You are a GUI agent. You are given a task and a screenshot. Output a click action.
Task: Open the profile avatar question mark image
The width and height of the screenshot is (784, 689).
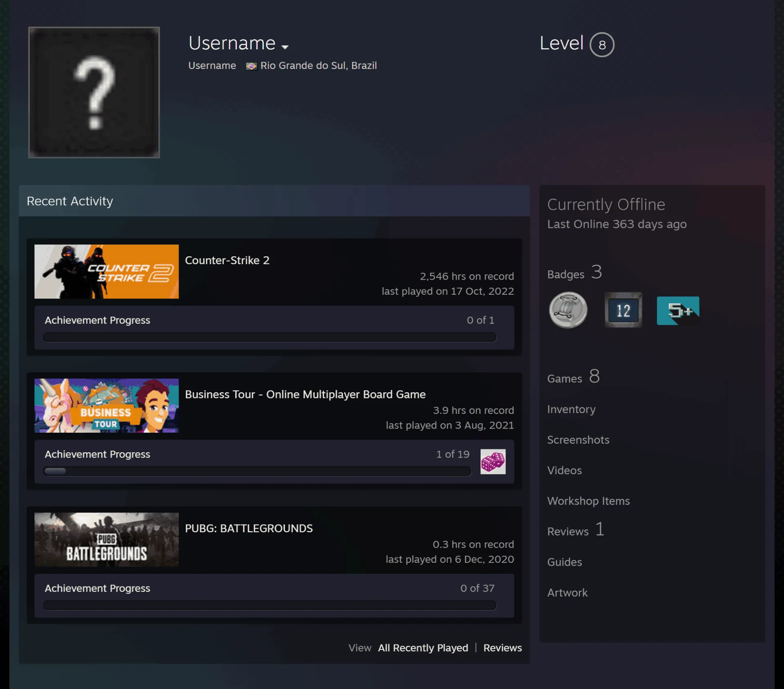(94, 92)
